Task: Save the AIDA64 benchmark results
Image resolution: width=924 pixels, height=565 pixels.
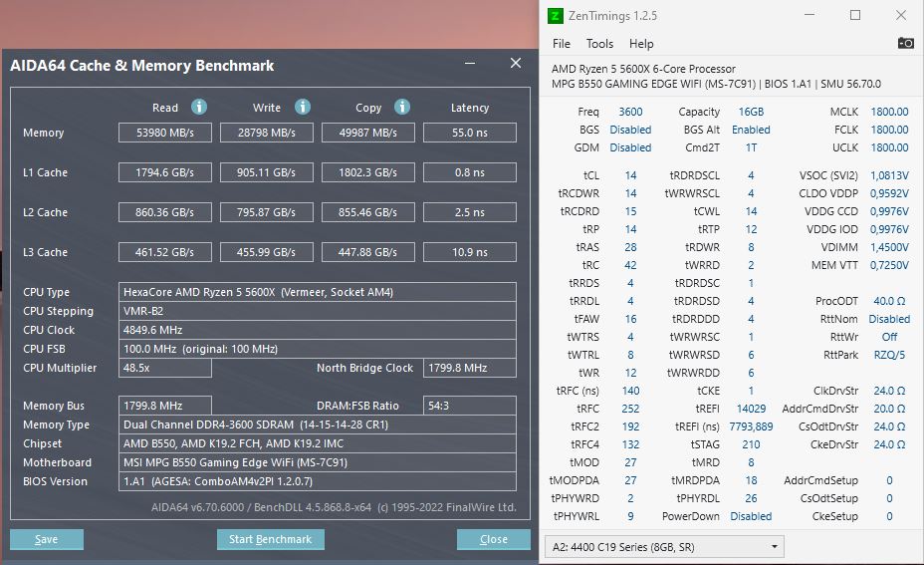Action: [x=47, y=539]
